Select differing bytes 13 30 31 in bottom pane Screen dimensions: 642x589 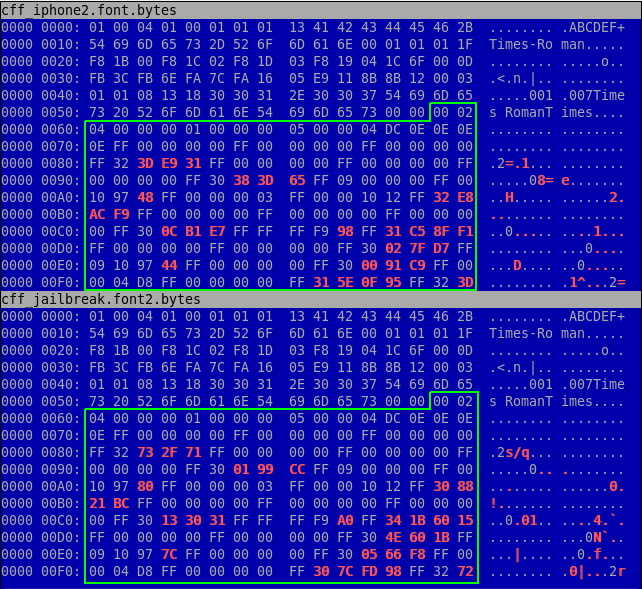click(183, 519)
